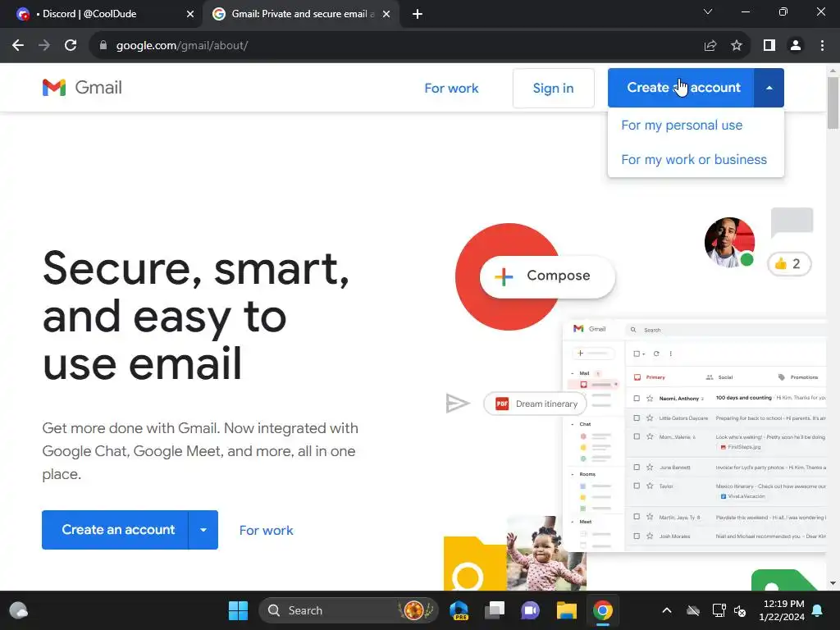Screen dimensions: 840x630
Task: Select the Gmail: Private and secure email tab
Action: 300,15
